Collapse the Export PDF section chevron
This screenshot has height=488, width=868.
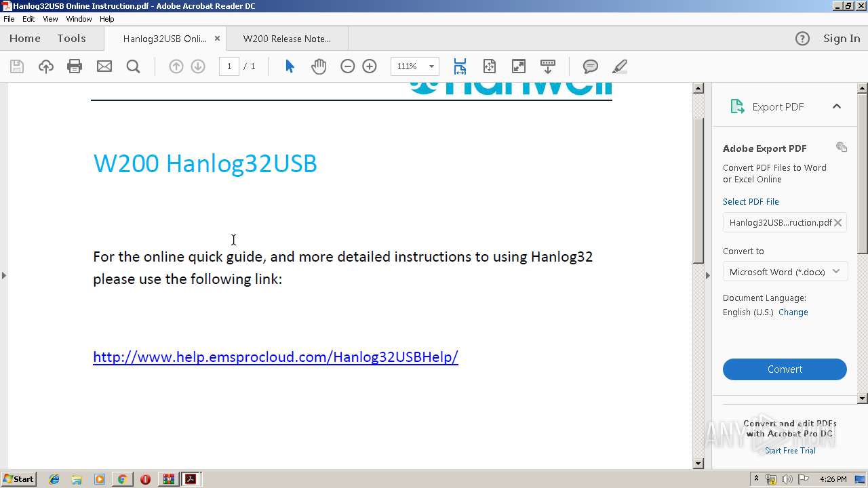click(837, 106)
